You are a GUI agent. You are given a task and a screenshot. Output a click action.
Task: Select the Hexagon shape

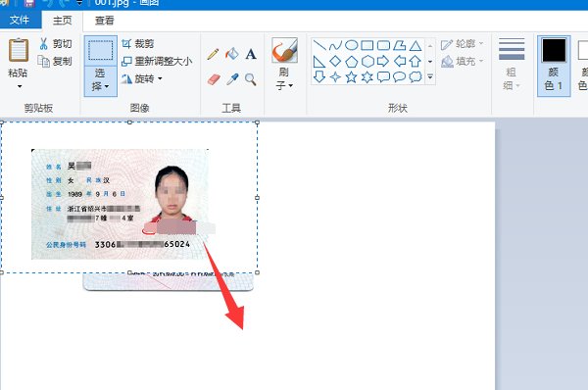tap(367, 61)
